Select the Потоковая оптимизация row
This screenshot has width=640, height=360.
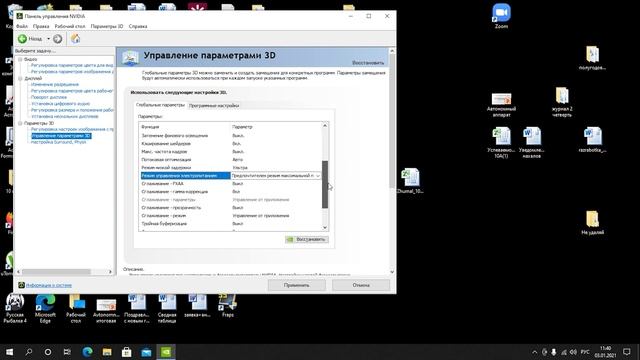pos(230,160)
